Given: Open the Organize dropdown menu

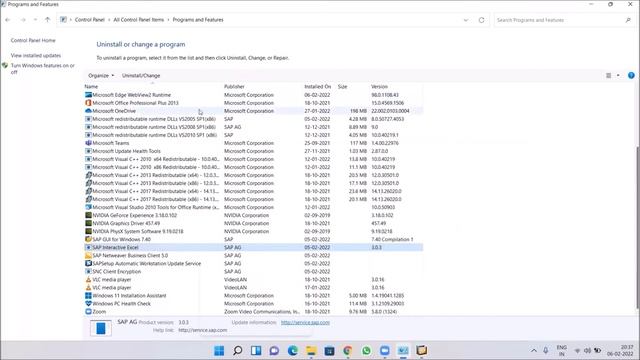Looking at the screenshot, I should [x=101, y=76].
